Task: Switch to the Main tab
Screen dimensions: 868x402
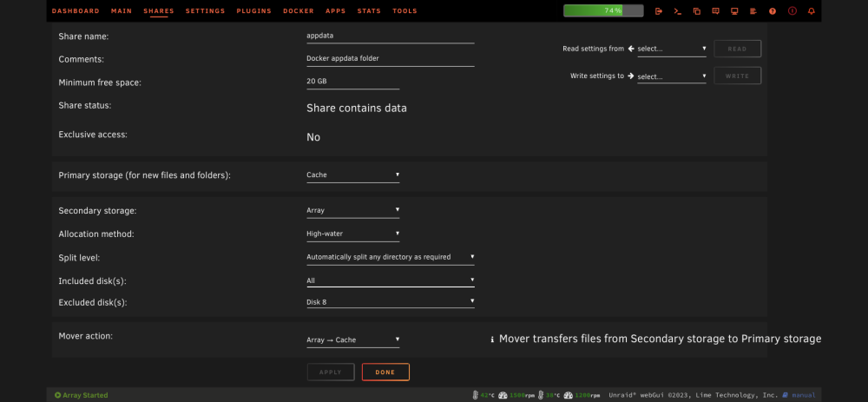Action: coord(122,11)
